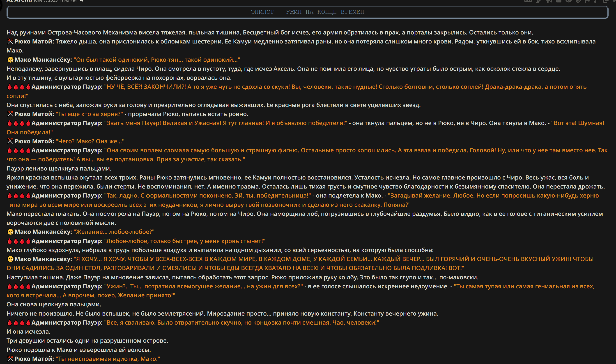Click the quote 'Я ХОЧУ... Я ХОЧУ, ЧТОБЫ У ВСЕХ-ВСЕХ-ВСЕХ'

[300, 264]
